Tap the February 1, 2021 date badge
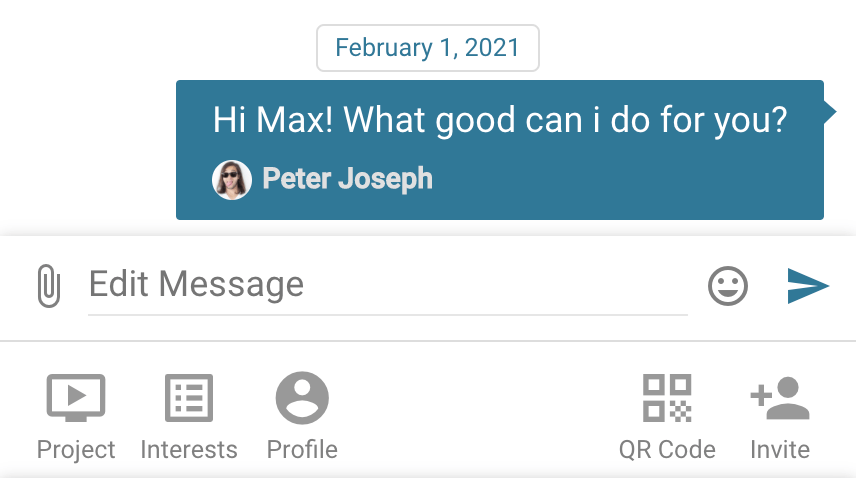The image size is (856, 478). [x=428, y=48]
